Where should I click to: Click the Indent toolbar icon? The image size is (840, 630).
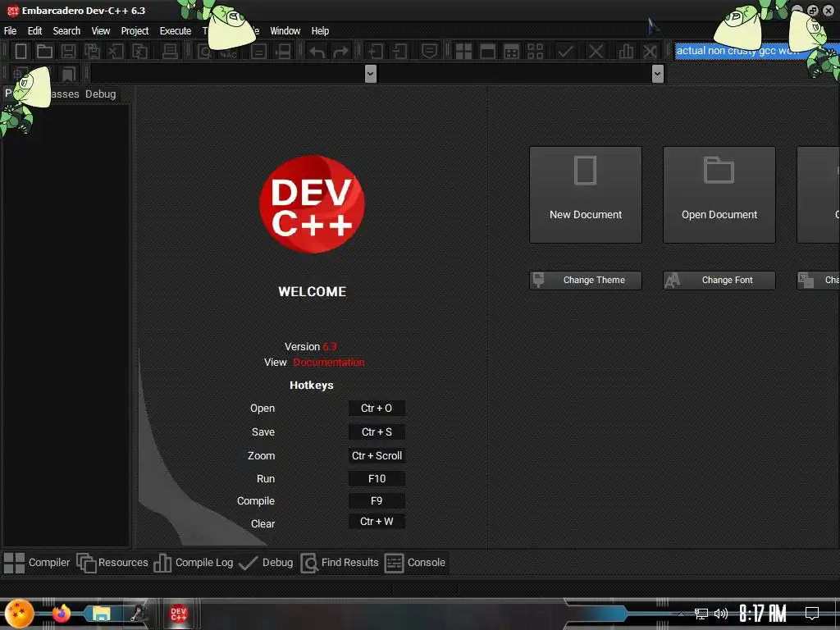[376, 52]
